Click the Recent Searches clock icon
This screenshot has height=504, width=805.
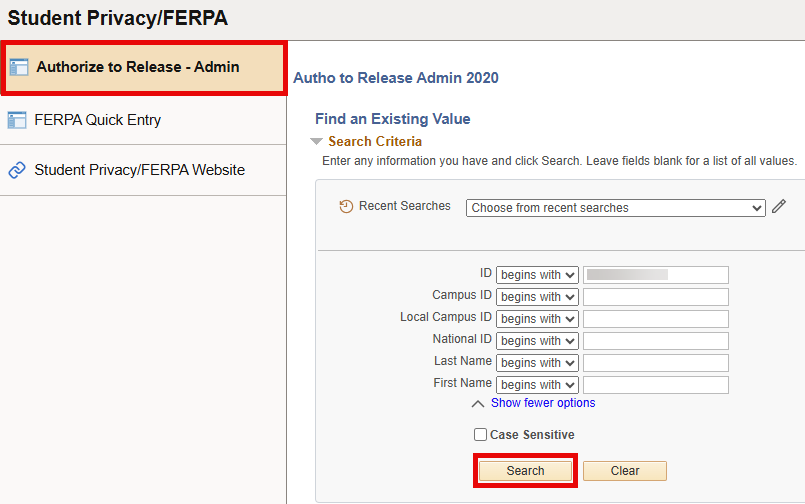[x=346, y=207]
